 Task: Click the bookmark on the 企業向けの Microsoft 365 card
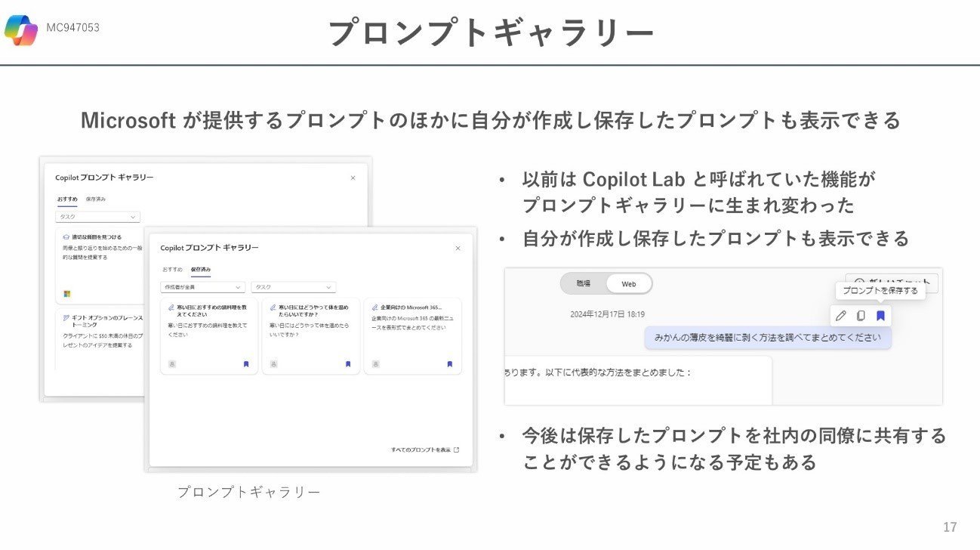click(x=449, y=363)
